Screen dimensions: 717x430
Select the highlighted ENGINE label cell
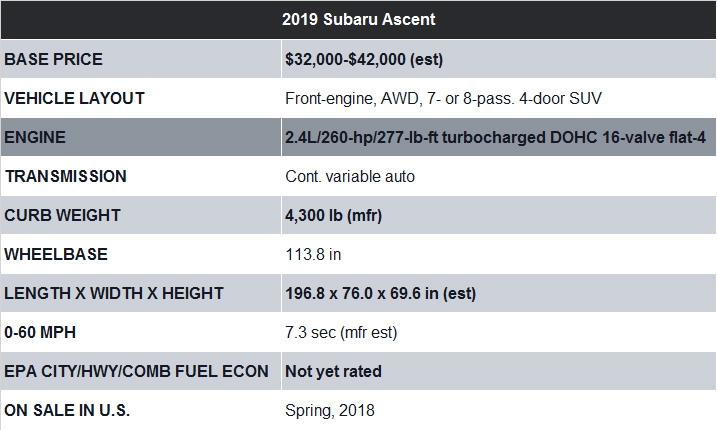pos(141,137)
